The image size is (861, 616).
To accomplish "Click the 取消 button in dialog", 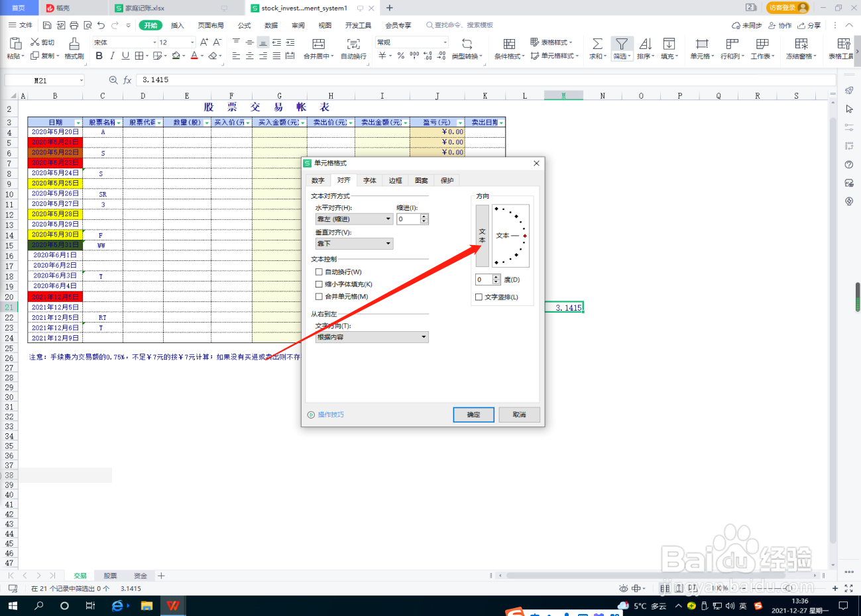I will (x=520, y=415).
